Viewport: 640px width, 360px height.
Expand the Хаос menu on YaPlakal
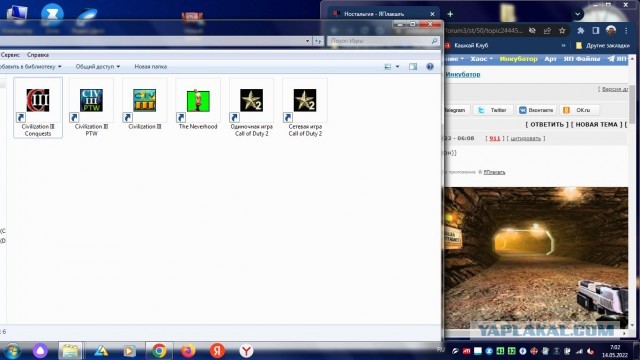pos(481,59)
